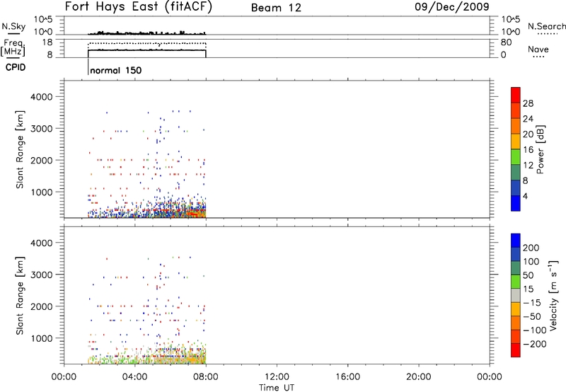Select the 'Beam 12' label
566x392 pixels.
click(276, 8)
